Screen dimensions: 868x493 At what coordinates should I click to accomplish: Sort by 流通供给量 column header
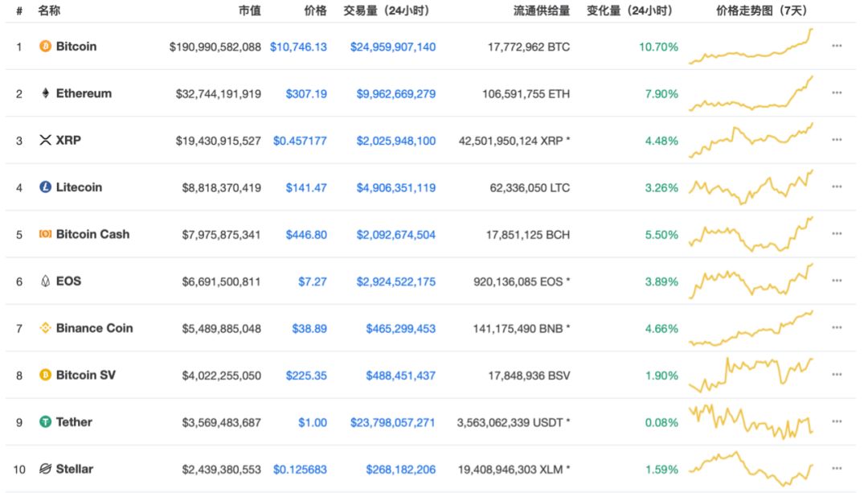tap(542, 10)
